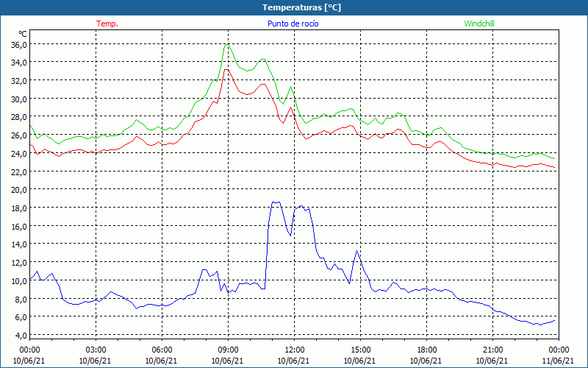Click the 28,0 y-axis value
Image resolution: width=588 pixels, height=368 pixels.
19,117
